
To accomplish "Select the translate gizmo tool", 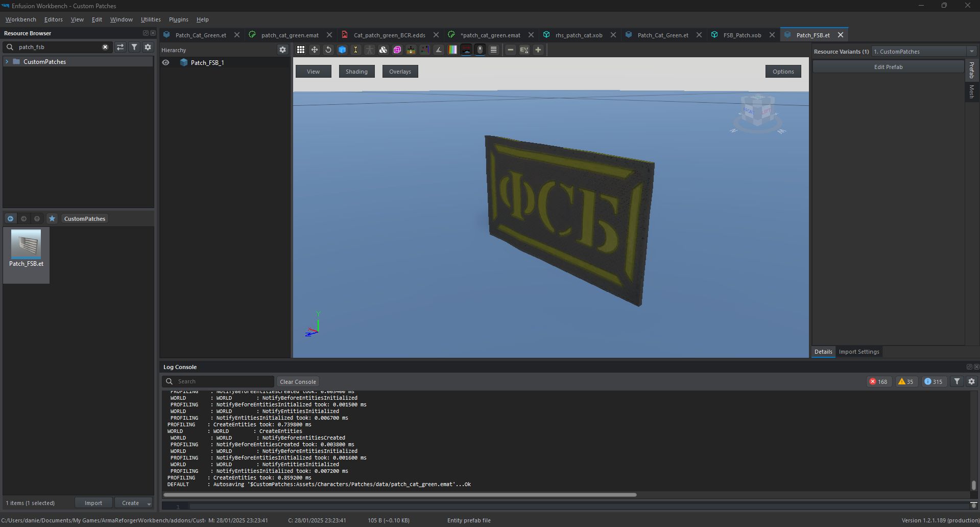I will pos(314,50).
